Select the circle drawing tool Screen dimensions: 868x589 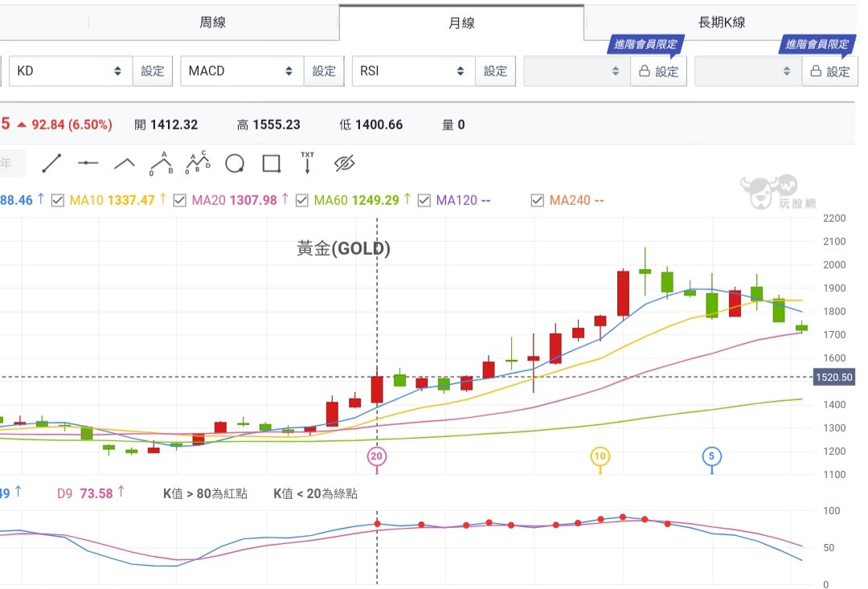[x=235, y=164]
